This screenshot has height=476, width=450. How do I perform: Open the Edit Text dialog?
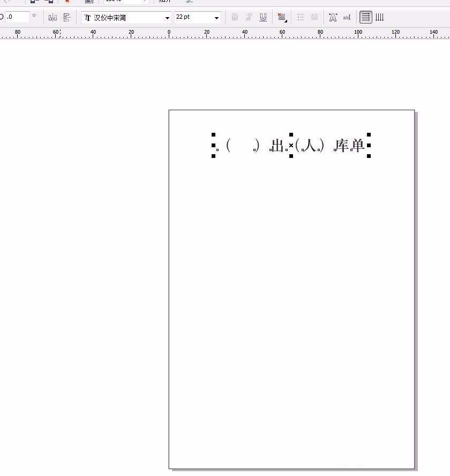click(x=347, y=17)
